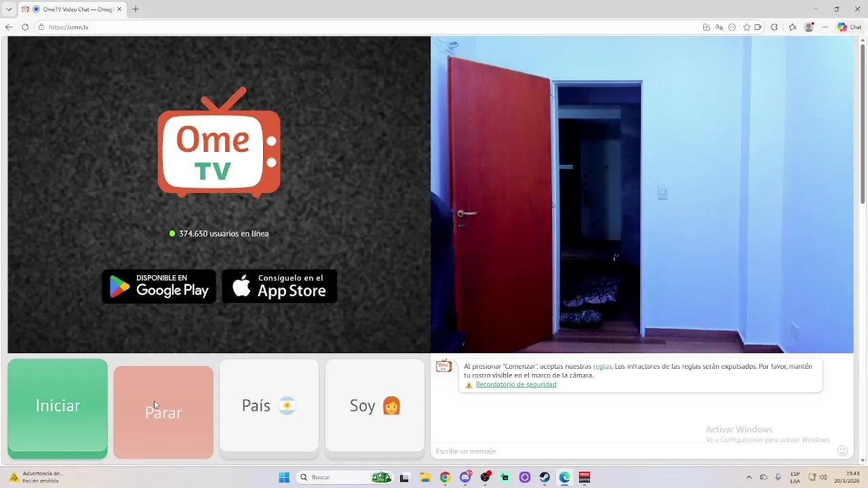The image size is (868, 488).
Task: Open the split screen icon in address bar
Action: pyautogui.click(x=707, y=27)
